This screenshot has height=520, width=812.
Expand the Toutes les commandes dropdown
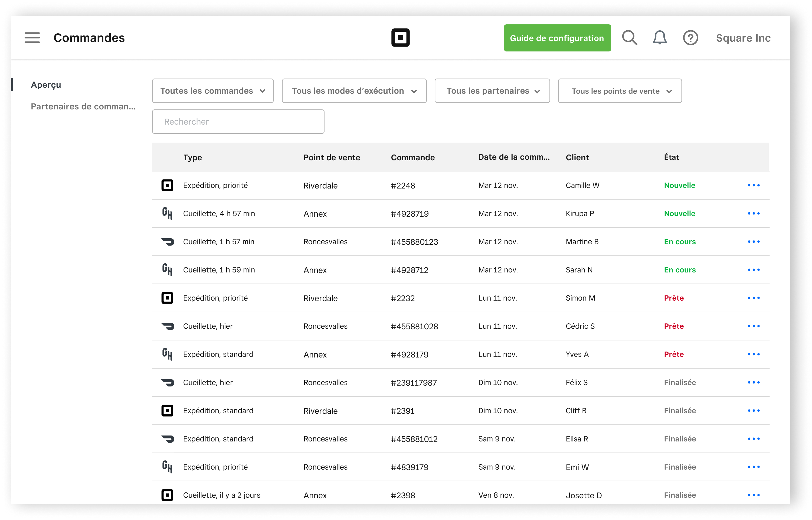tap(212, 91)
